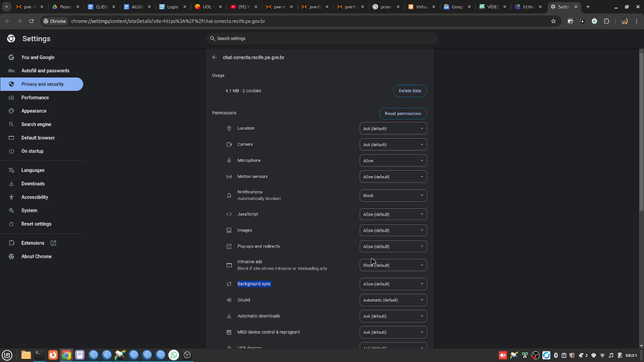Open a new tab with the plus button
Viewport: 644px width, 362px height.
(587, 6)
